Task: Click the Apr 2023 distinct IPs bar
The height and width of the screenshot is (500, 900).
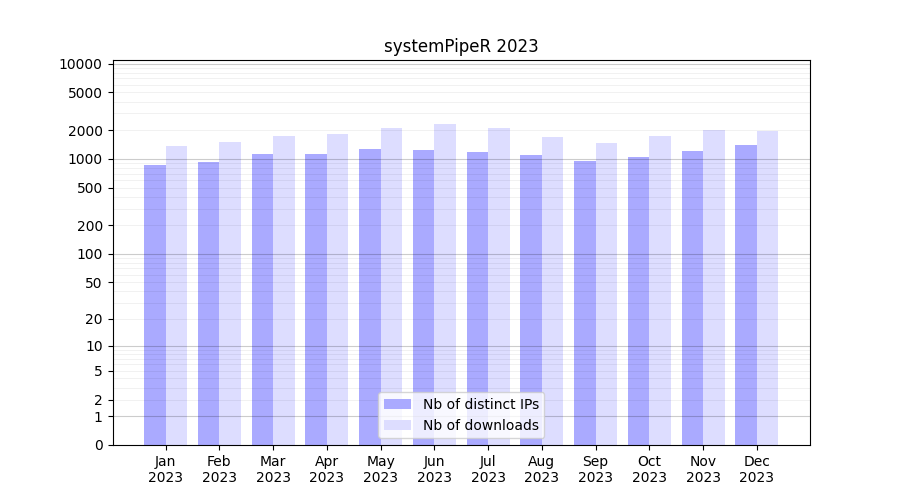Action: coord(316,299)
